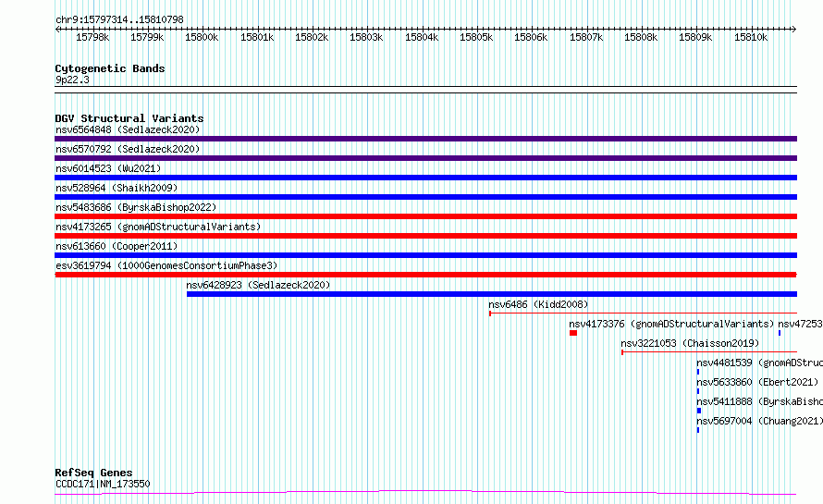Screen dimensions: 823x504
Task: Open nsv4173265 (gnomADStructuralVariants) label
Action: 158,227
